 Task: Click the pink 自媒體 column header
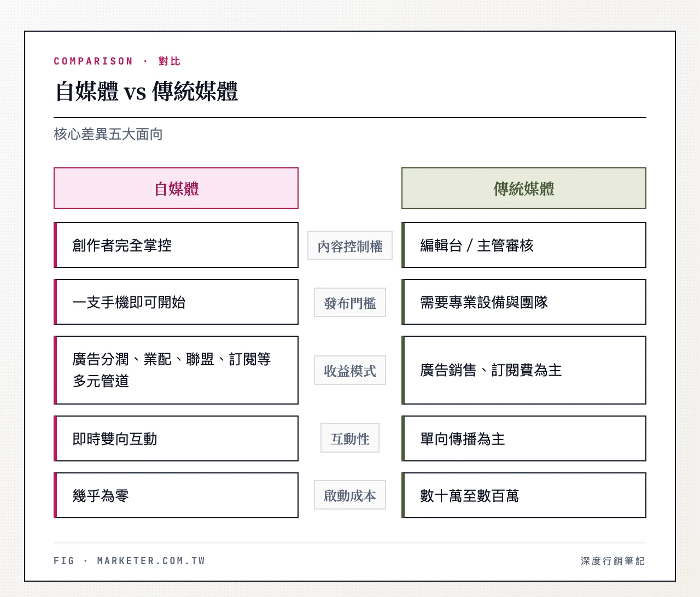tap(176, 188)
